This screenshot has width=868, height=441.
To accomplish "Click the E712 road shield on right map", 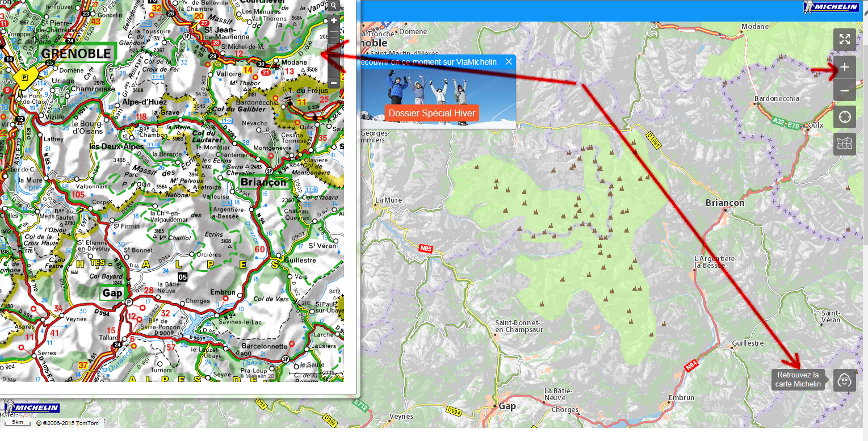I will [360, 406].
